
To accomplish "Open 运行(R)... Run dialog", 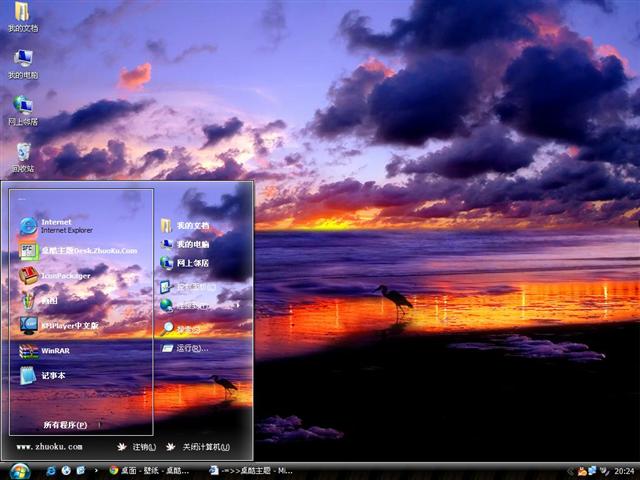I will (x=191, y=348).
